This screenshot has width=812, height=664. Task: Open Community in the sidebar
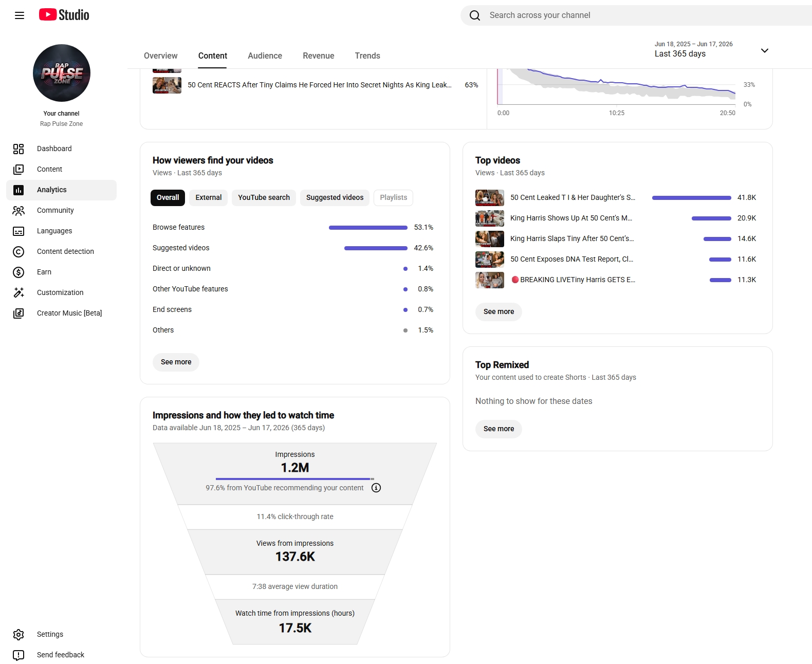[55, 210]
